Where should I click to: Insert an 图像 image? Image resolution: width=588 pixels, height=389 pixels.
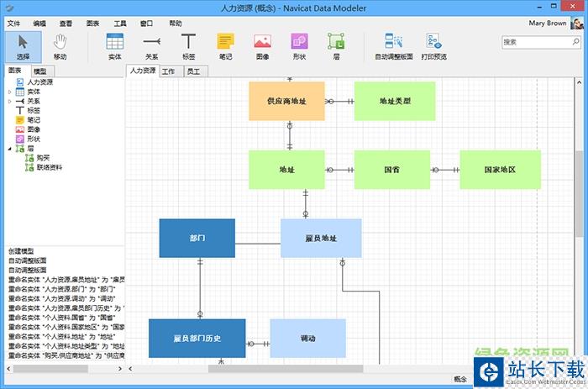tap(262, 47)
